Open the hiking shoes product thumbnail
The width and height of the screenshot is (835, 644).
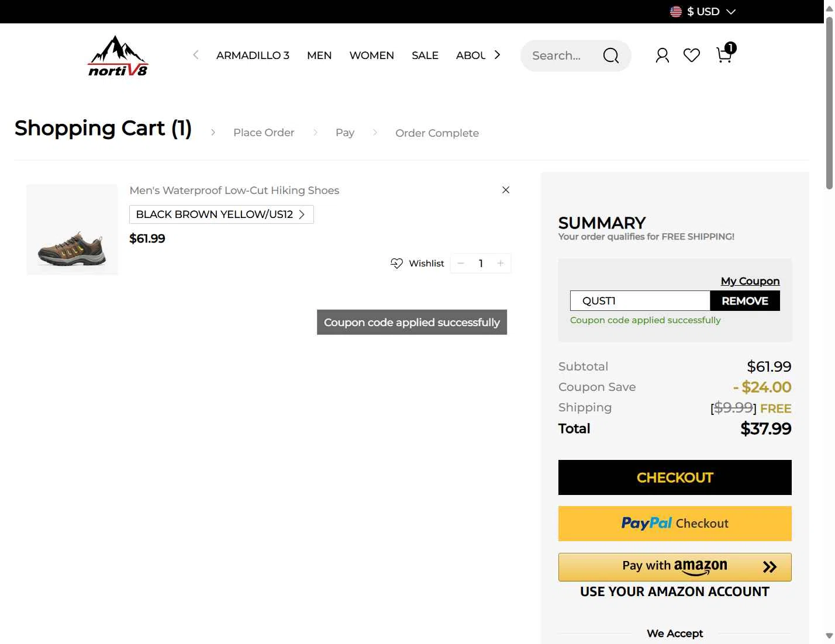[x=72, y=230]
